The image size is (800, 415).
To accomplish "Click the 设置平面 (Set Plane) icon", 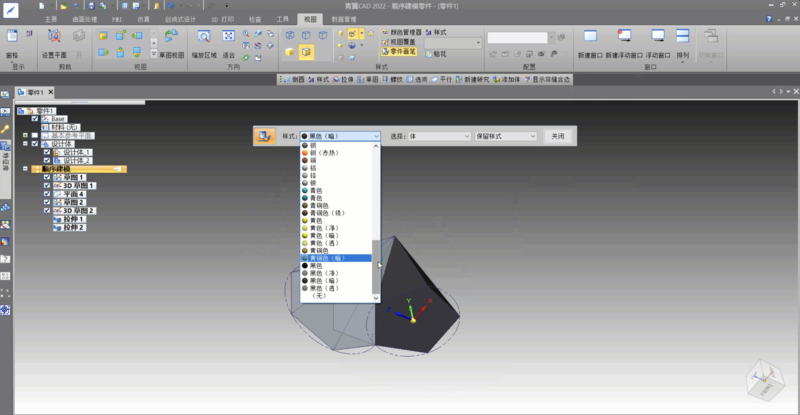I will (x=53, y=40).
